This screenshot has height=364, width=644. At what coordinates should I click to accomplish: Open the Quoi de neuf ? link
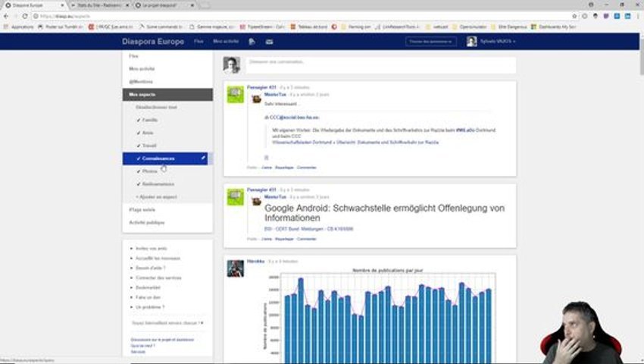click(143, 346)
